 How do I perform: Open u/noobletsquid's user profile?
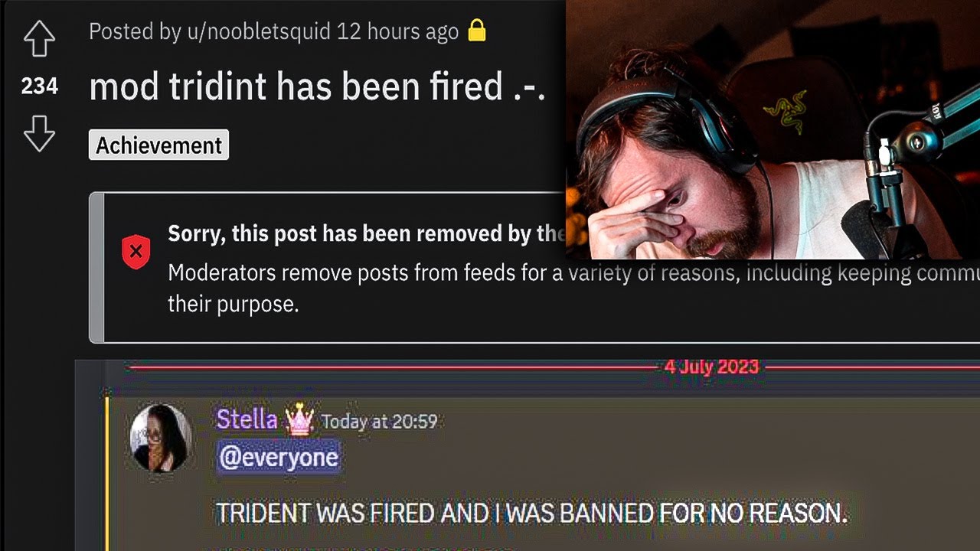pos(259,31)
